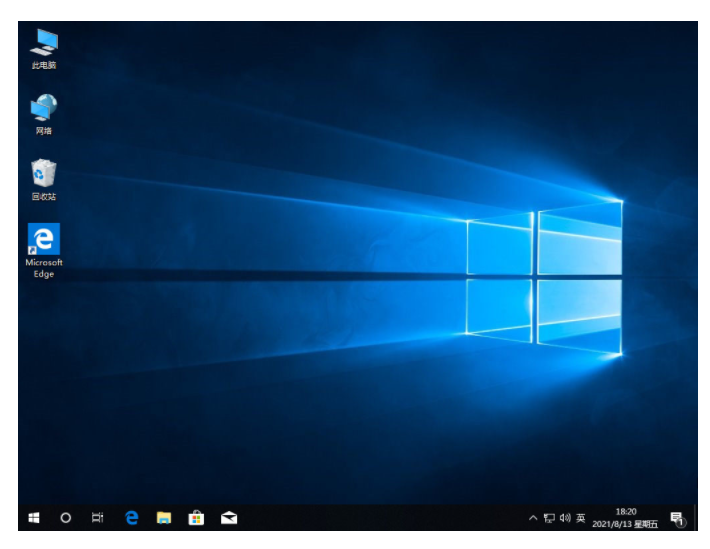Screen dimensions: 710x549
Task: Click the Cortana circle on the taskbar
Action: coord(66,517)
